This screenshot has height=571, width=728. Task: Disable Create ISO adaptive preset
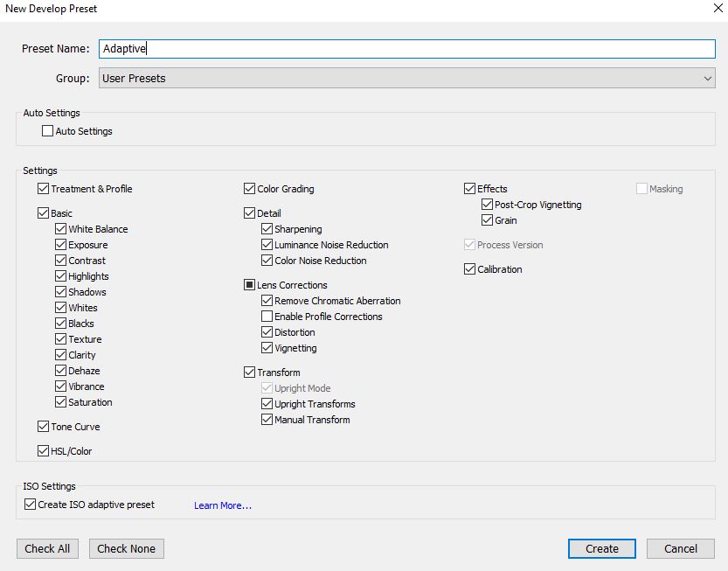[31, 505]
